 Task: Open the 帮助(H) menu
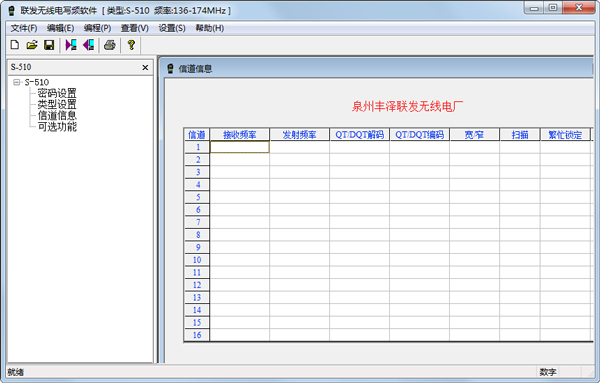point(210,28)
